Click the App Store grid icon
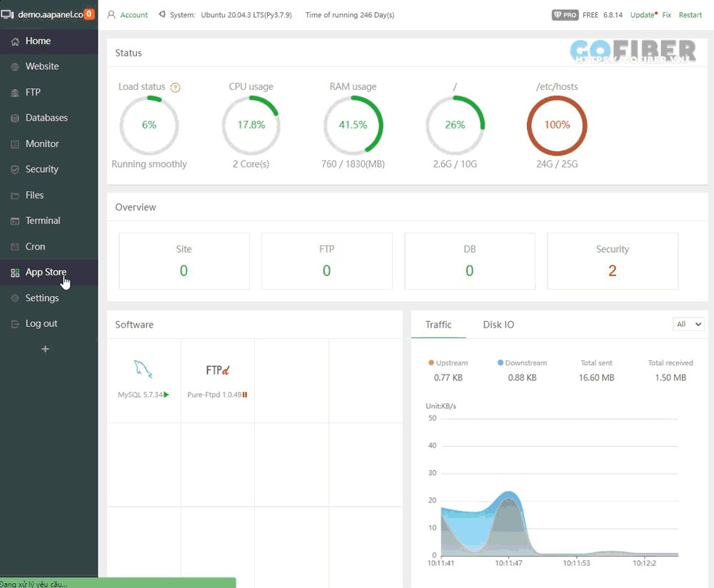The height and width of the screenshot is (588, 714). [16, 273]
